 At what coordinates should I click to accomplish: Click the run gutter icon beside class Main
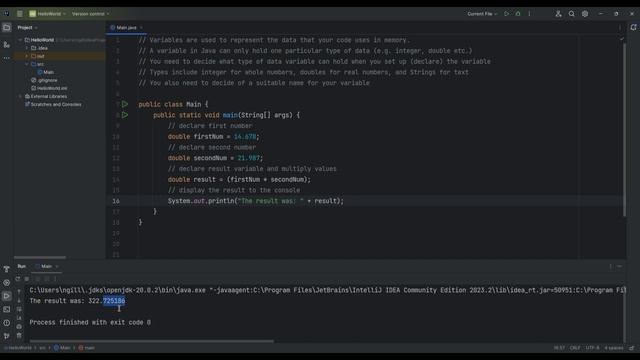tap(125, 104)
